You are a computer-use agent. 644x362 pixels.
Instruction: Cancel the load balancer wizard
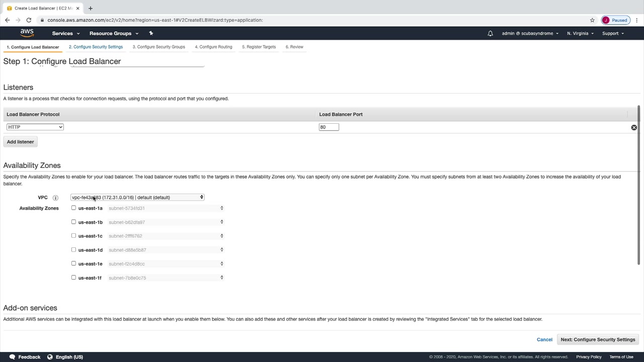pos(544,339)
